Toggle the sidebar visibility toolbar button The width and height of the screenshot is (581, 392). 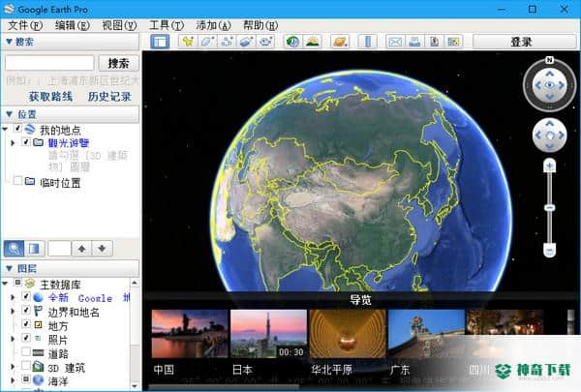[x=160, y=42]
